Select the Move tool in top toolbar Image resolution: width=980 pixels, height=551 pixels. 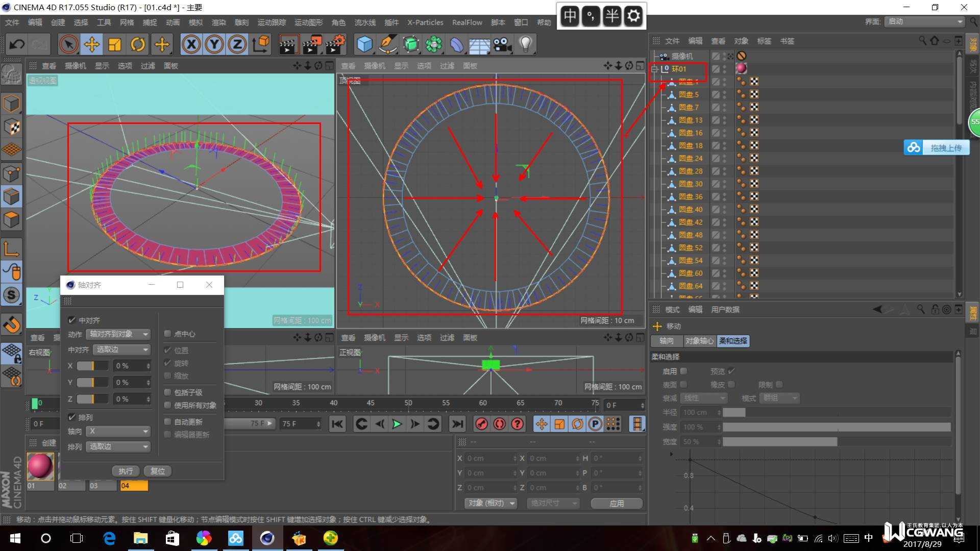(x=92, y=44)
